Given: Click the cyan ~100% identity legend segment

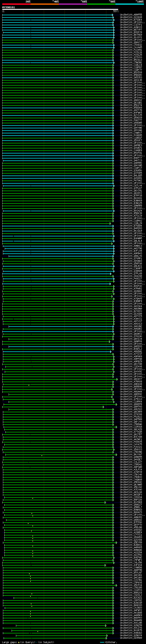Looking at the screenshot, I should click(130, 4).
